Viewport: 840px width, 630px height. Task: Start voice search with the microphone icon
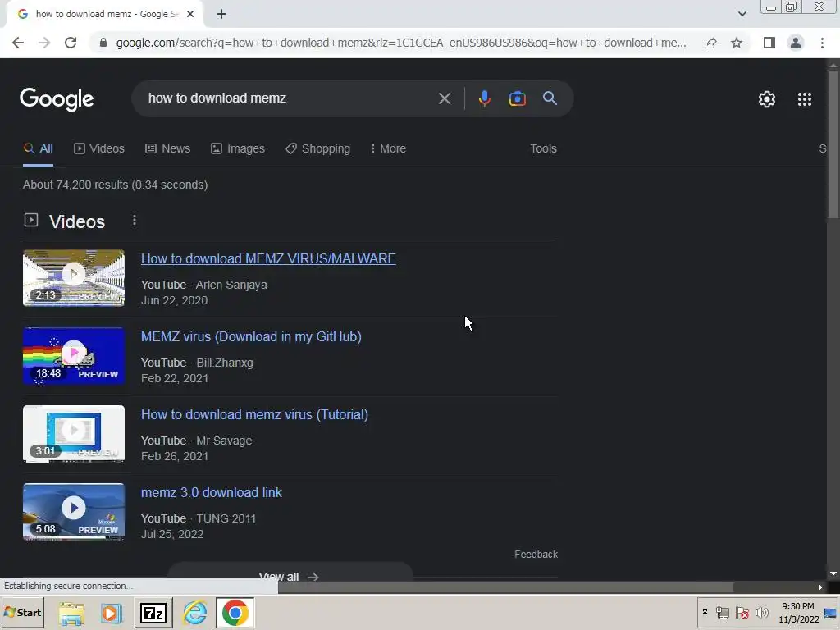click(484, 98)
